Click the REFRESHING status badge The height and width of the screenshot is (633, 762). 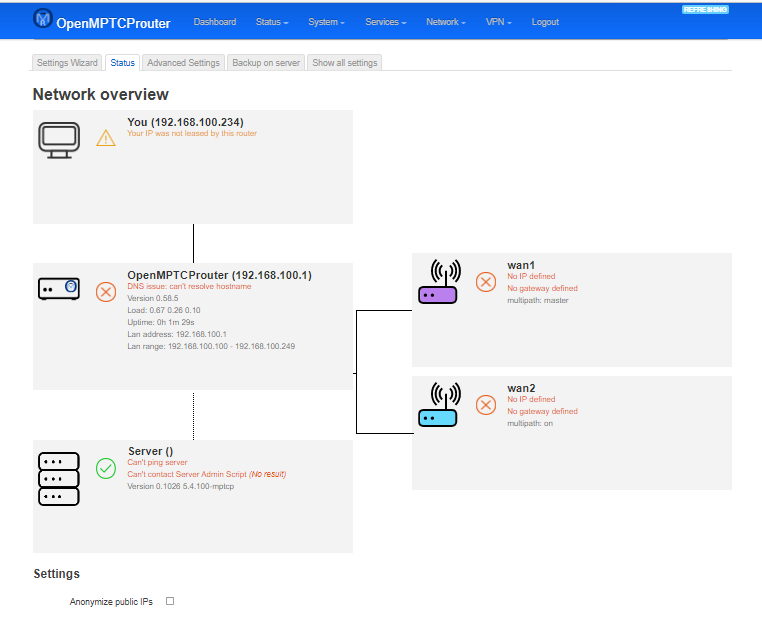pos(705,9)
